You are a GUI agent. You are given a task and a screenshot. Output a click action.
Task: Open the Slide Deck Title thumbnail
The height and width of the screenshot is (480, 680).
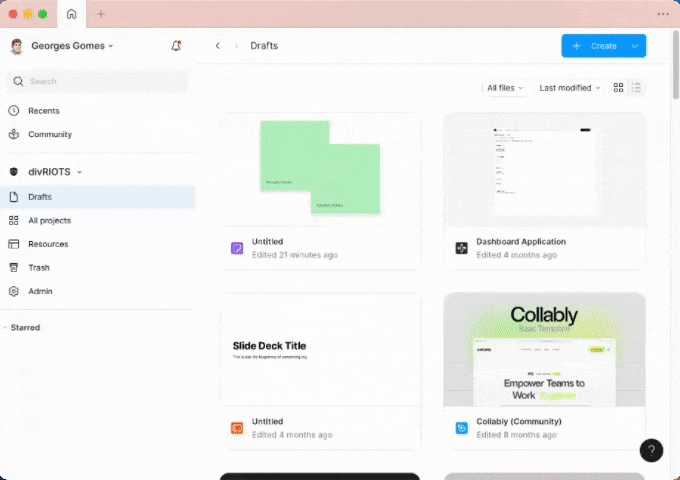click(320, 349)
